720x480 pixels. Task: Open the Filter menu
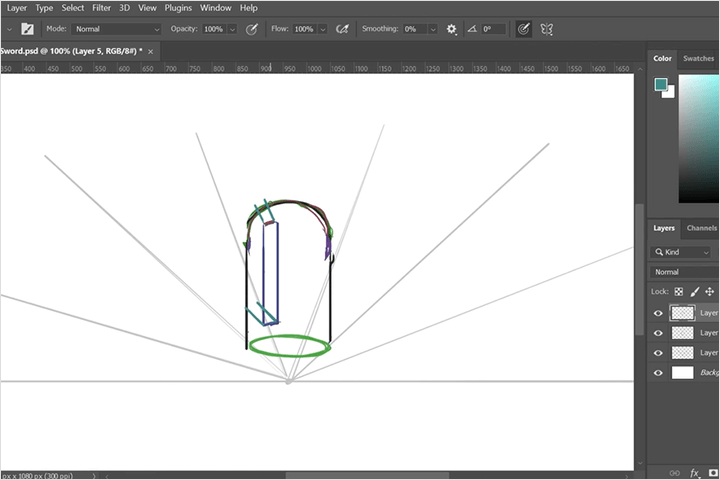(101, 8)
